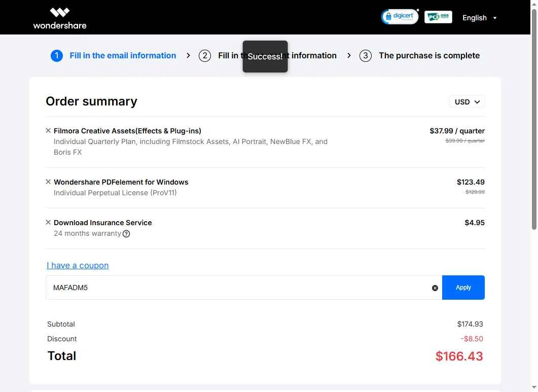
Task: Click the Subtotal value $174.93
Action: [470, 324]
